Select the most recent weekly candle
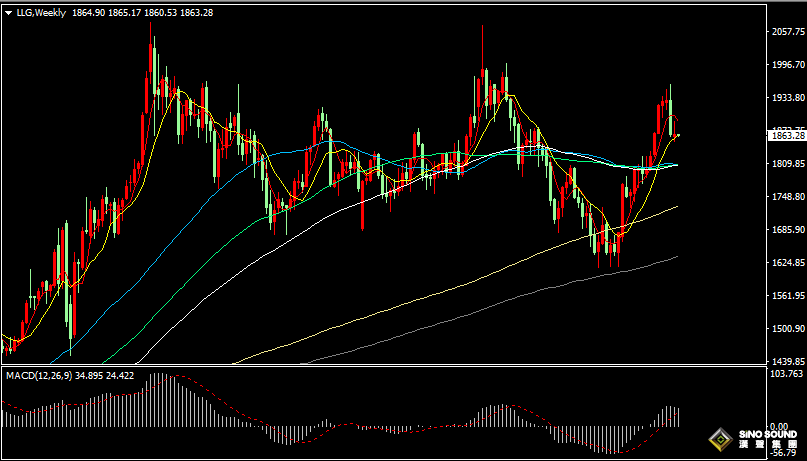The image size is (807, 461). (x=679, y=135)
